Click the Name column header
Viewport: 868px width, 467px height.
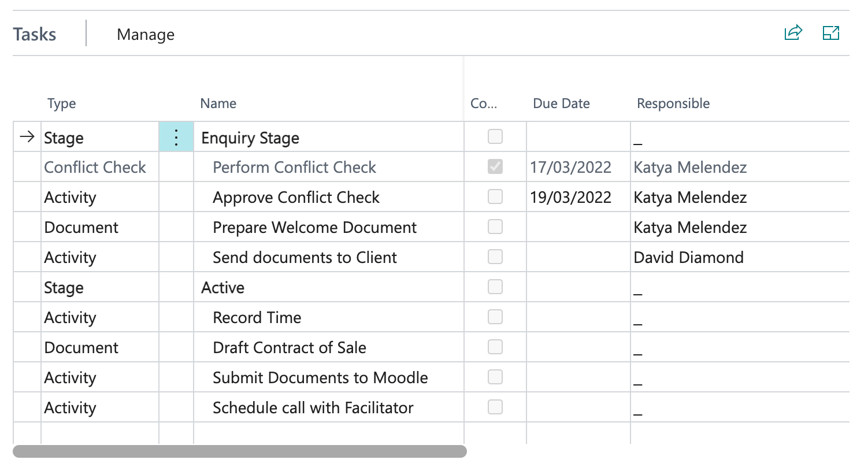pos(218,103)
